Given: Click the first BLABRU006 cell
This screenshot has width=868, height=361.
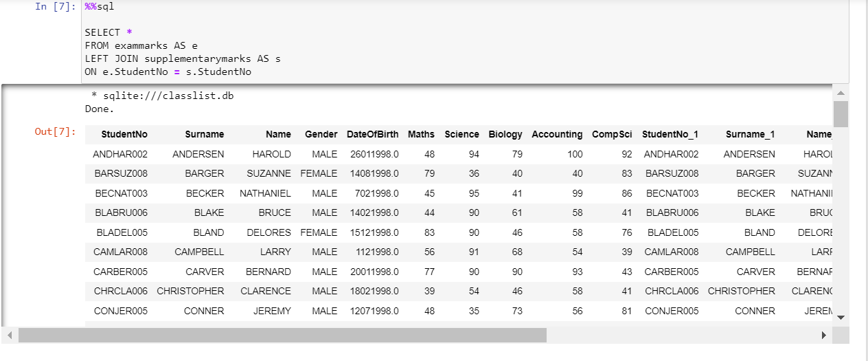Looking at the screenshot, I should point(122,212).
